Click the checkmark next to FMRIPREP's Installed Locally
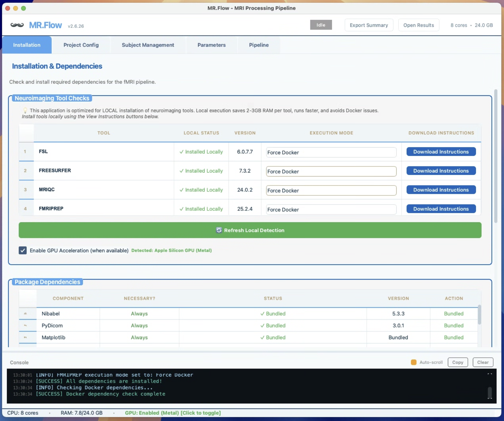This screenshot has width=504, height=421. click(x=182, y=209)
